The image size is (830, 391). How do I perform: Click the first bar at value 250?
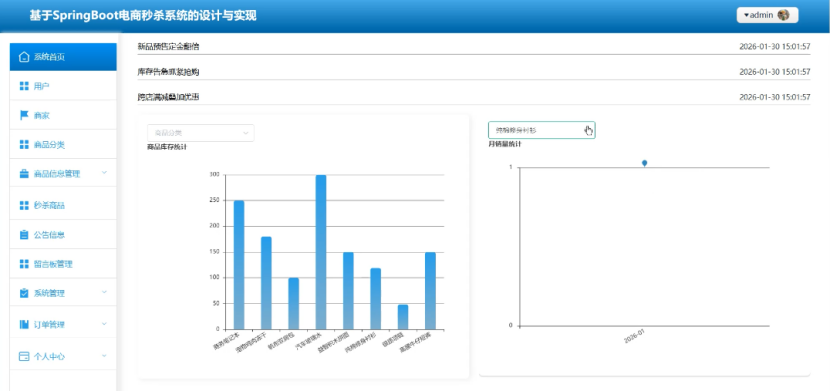point(239,265)
